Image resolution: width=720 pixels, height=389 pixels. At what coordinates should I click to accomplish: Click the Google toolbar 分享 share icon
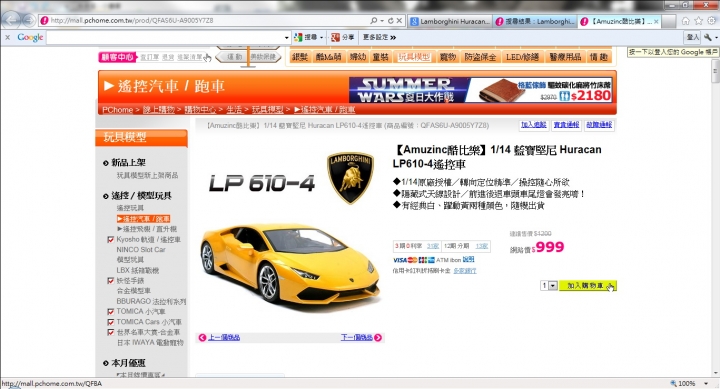tap(336, 37)
